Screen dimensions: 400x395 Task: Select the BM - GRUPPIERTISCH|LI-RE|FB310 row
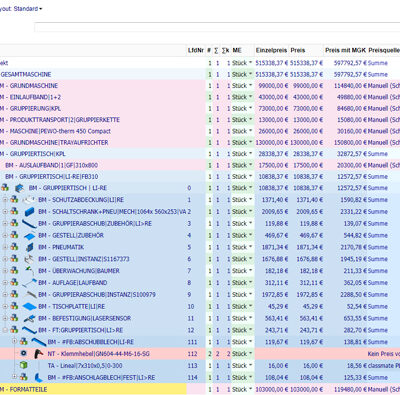200,176
